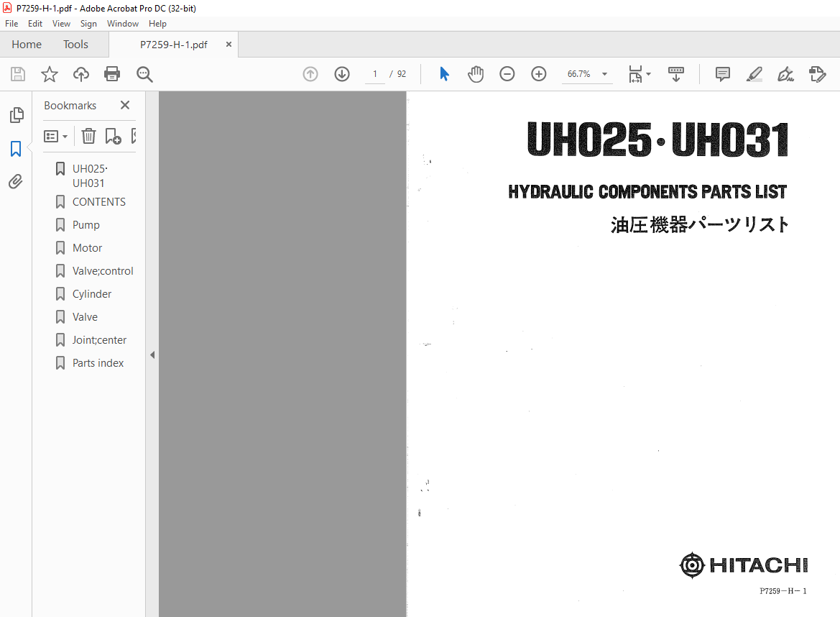Open the Sign menu
This screenshot has height=617, width=840.
(x=88, y=24)
